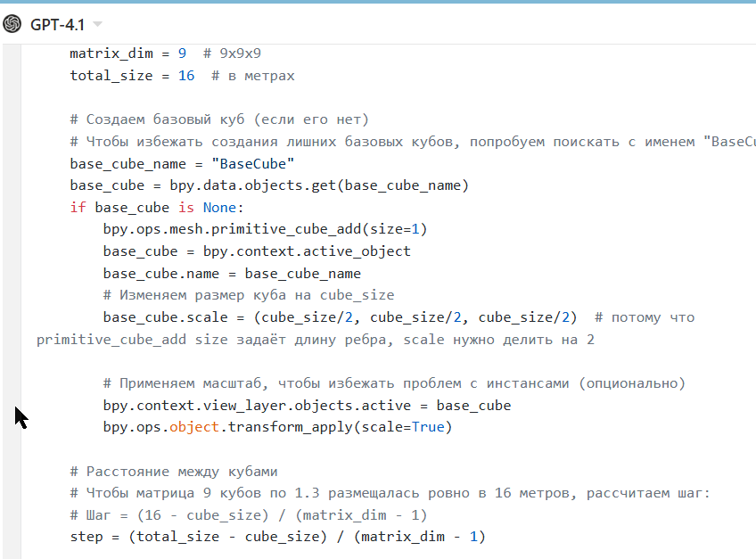Click the view_layer.objects.active line
The height and width of the screenshot is (559, 756).
(x=307, y=406)
